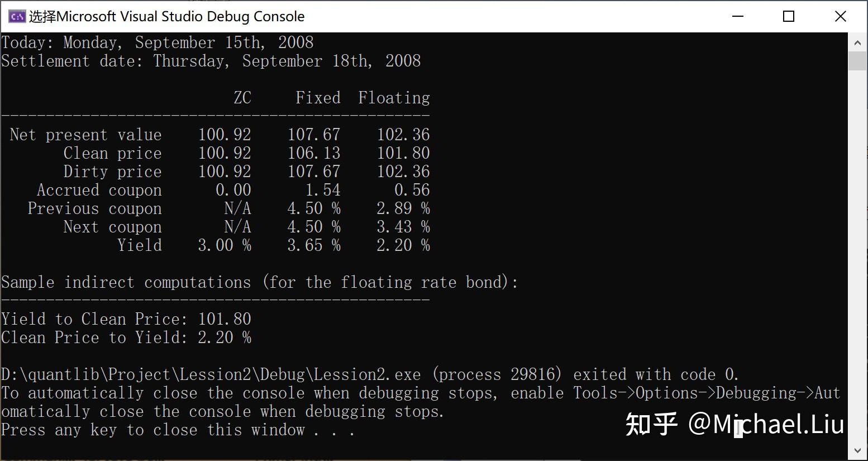The width and height of the screenshot is (868, 461).
Task: Open the console system menu icon
Action: [x=16, y=16]
